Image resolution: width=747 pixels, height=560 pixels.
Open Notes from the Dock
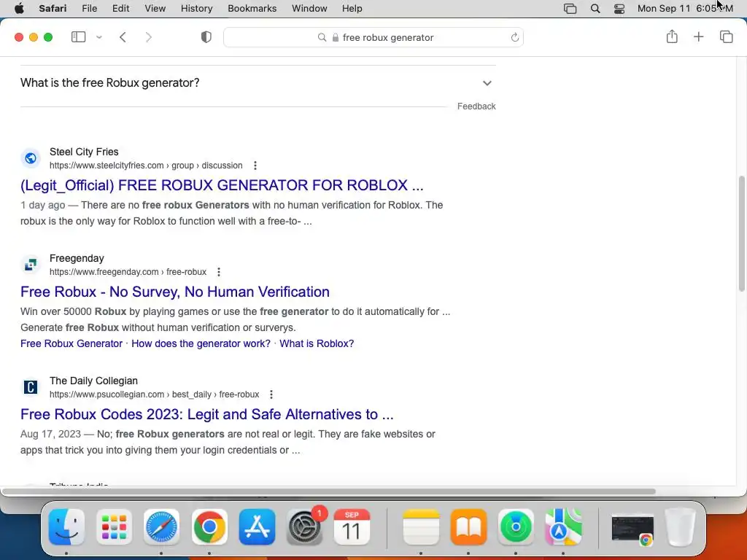[x=421, y=527]
